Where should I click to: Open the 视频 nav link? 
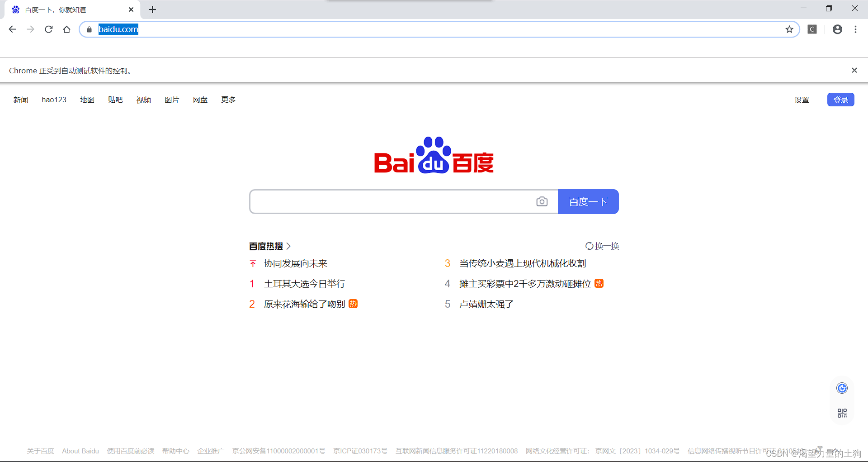point(144,100)
